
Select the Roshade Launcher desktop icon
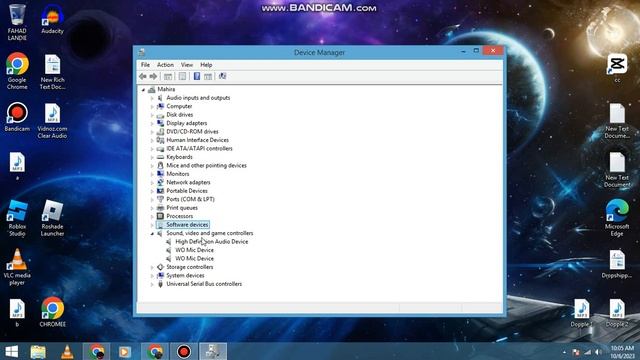coord(52,218)
